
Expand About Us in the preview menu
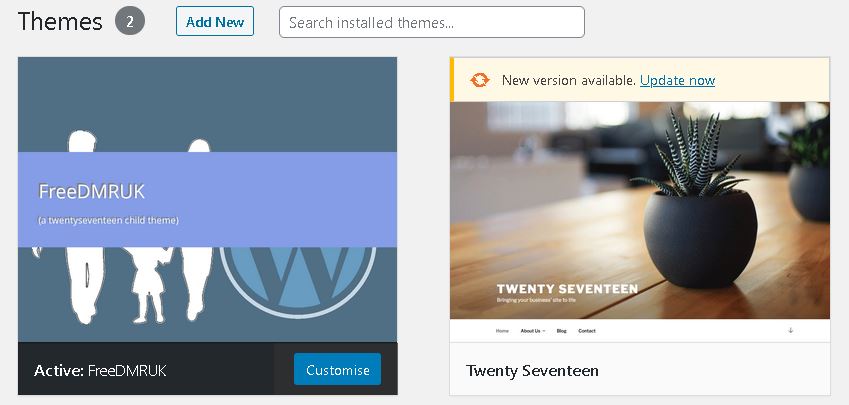click(533, 331)
